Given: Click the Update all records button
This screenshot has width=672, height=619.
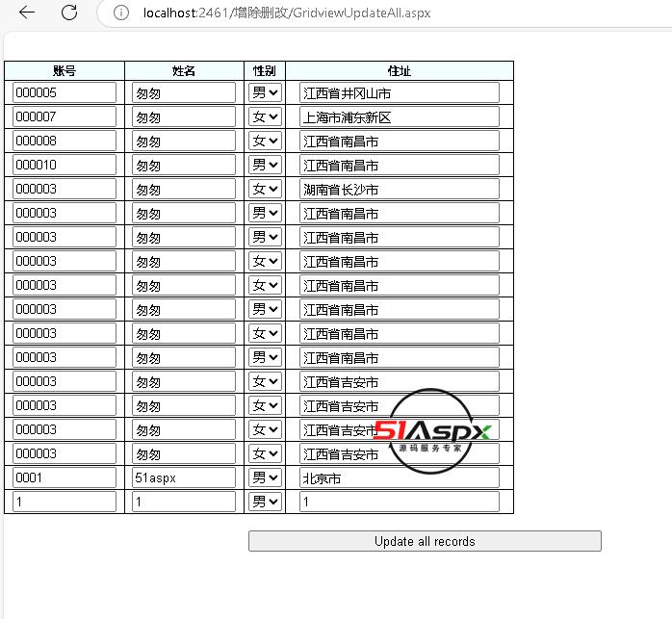Looking at the screenshot, I should 425,541.
